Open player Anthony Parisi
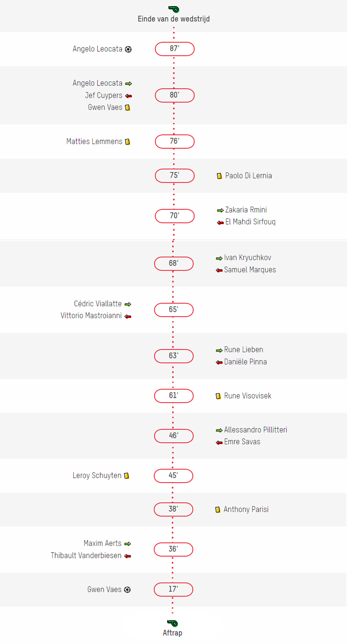Viewport: 347px width, 644px height. (x=246, y=510)
